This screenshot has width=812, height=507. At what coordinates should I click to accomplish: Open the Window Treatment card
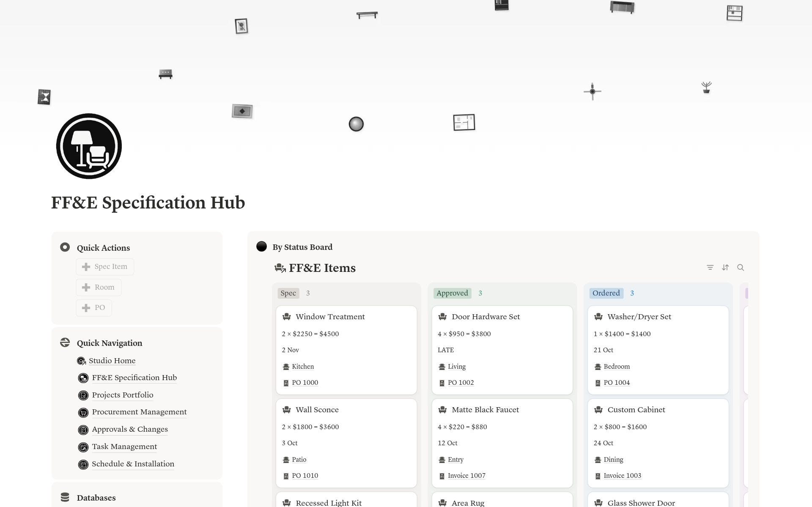click(x=330, y=317)
